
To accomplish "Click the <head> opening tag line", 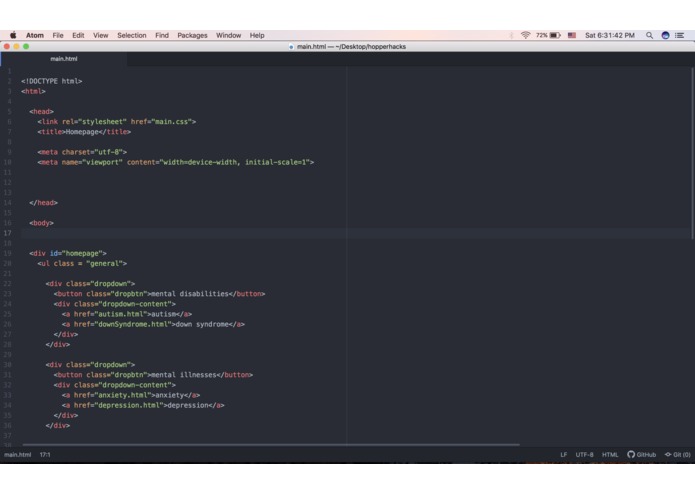I will [41, 112].
